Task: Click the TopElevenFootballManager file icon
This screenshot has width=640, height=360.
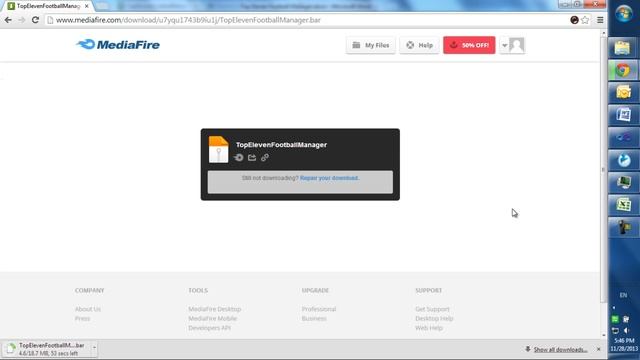Action: pyautogui.click(x=218, y=150)
